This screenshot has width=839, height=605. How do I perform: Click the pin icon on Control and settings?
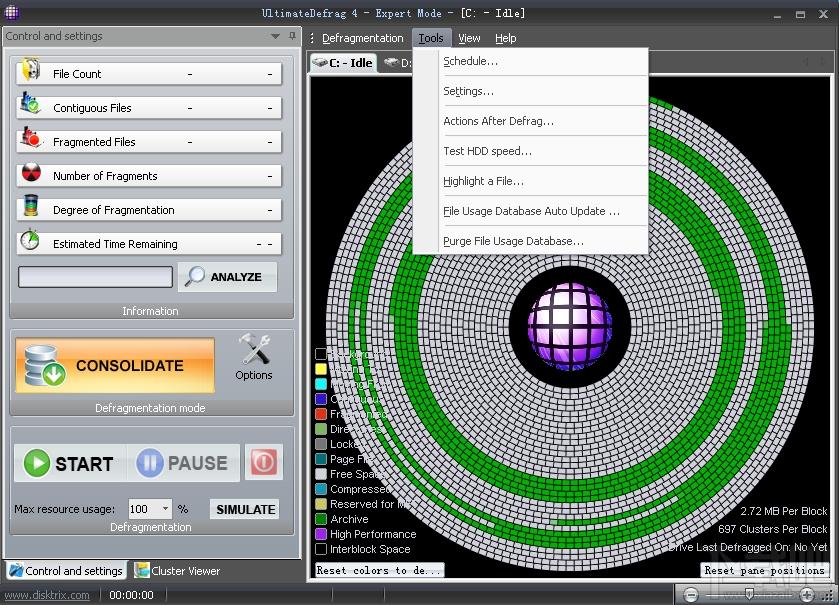click(292, 36)
